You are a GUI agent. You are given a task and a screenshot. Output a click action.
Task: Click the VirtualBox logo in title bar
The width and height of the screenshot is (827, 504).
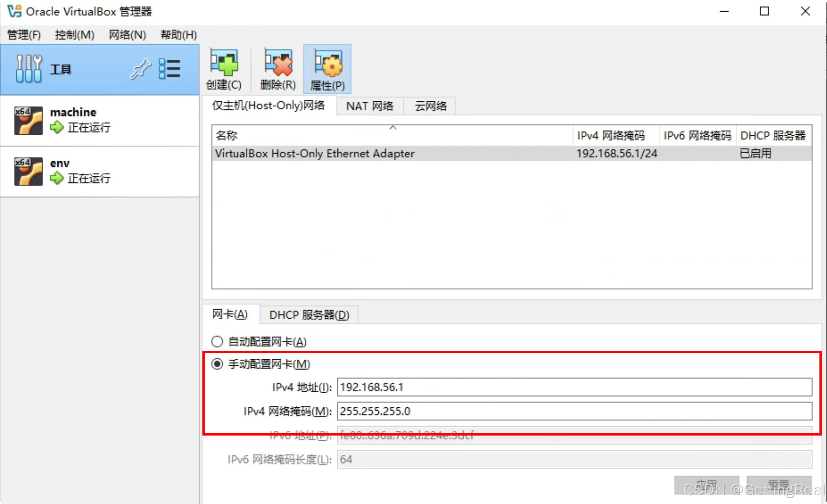pos(14,11)
